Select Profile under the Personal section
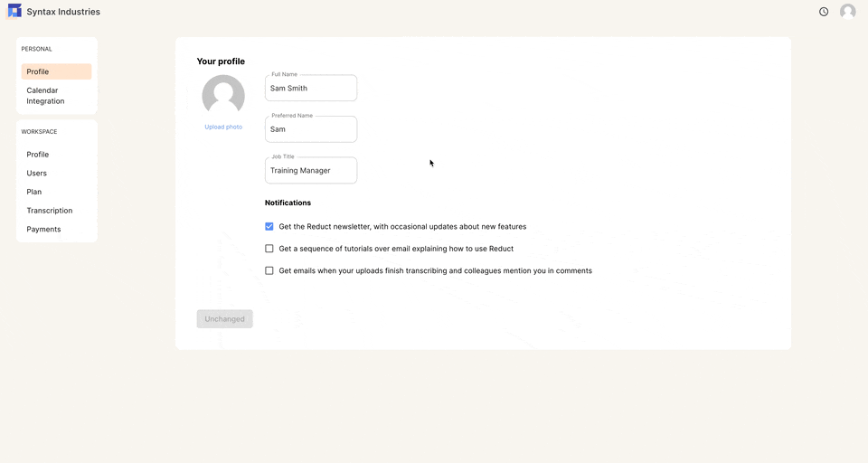Screen dimensions: 868x463 [x=56, y=71]
